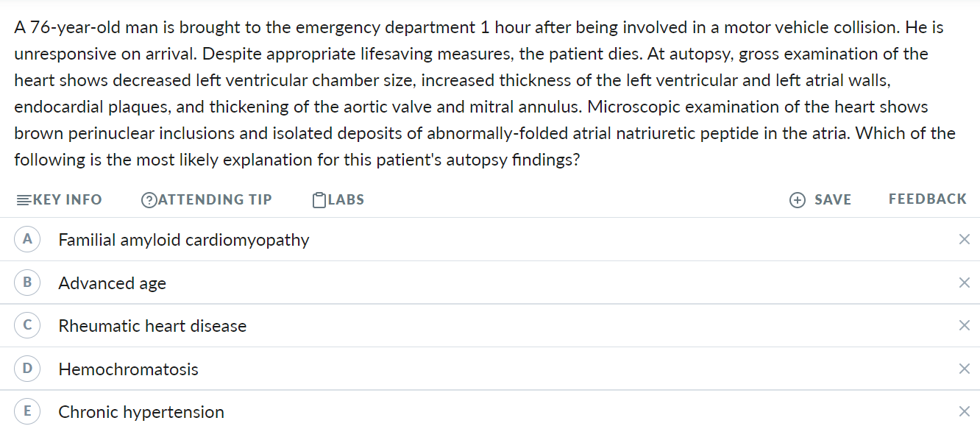Open the Labs reference

pos(346,199)
